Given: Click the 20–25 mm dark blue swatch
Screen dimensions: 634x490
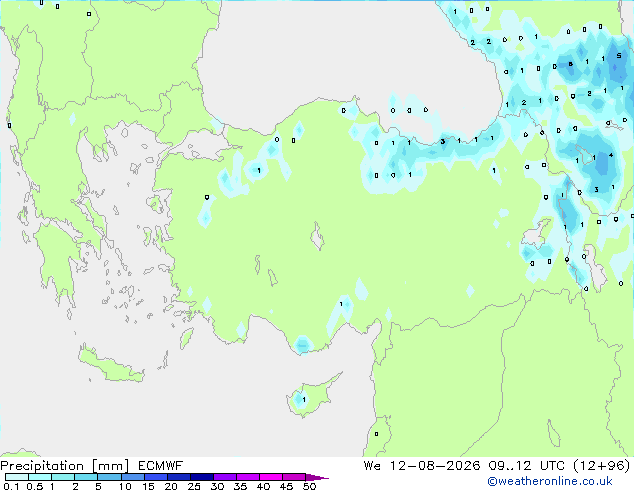Looking at the screenshot, I should point(179,477).
